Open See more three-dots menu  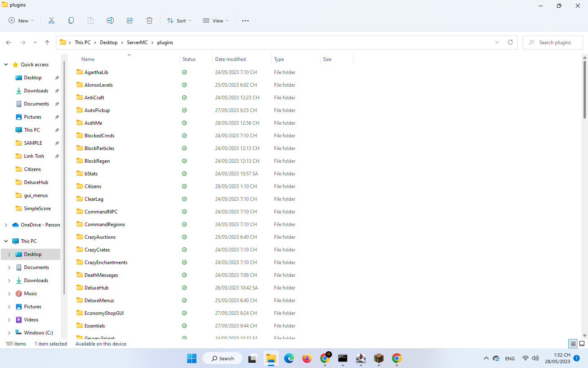[245, 20]
